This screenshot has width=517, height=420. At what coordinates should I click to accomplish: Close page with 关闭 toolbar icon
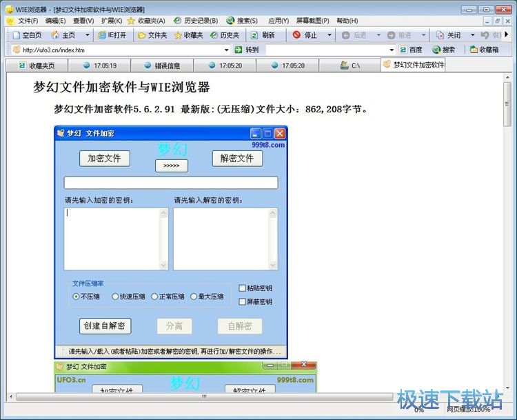click(440, 35)
